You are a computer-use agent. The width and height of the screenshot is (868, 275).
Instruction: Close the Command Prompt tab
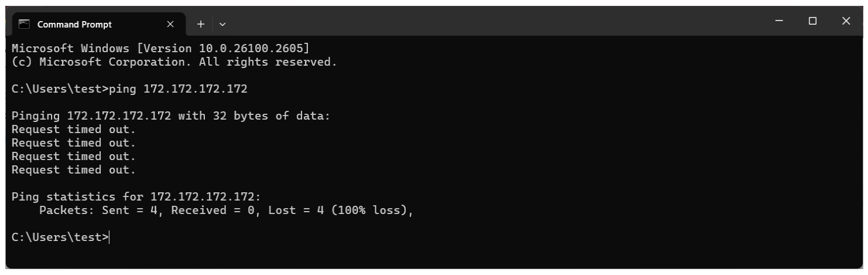tap(170, 25)
